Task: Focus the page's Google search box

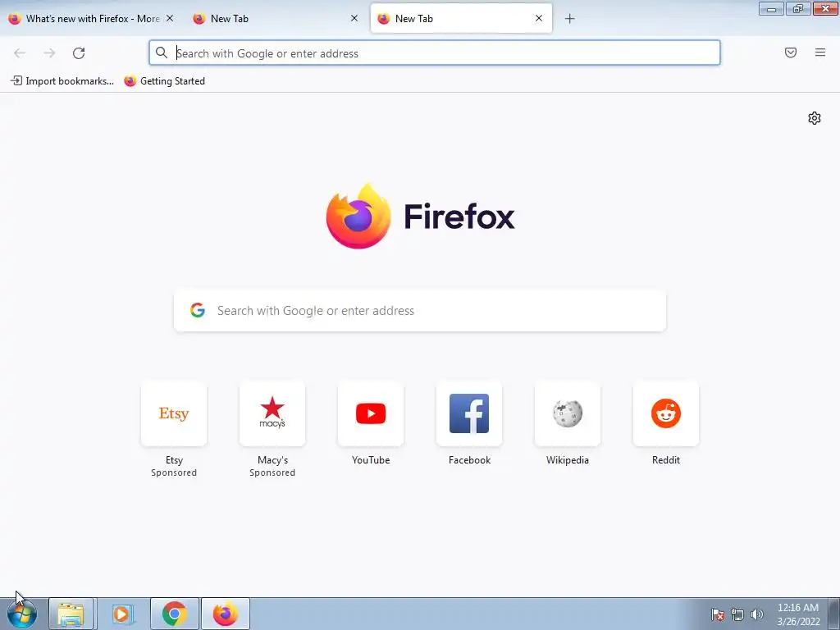Action: (420, 311)
